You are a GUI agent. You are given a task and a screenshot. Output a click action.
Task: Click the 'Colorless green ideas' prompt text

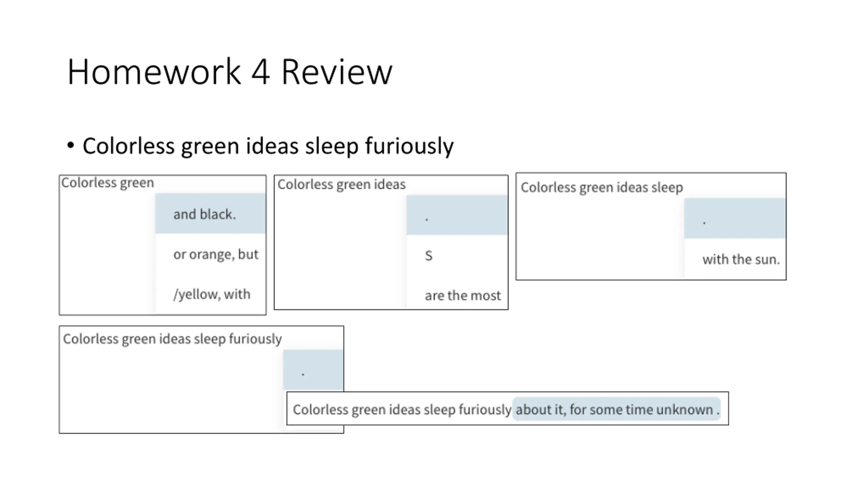[x=341, y=185]
